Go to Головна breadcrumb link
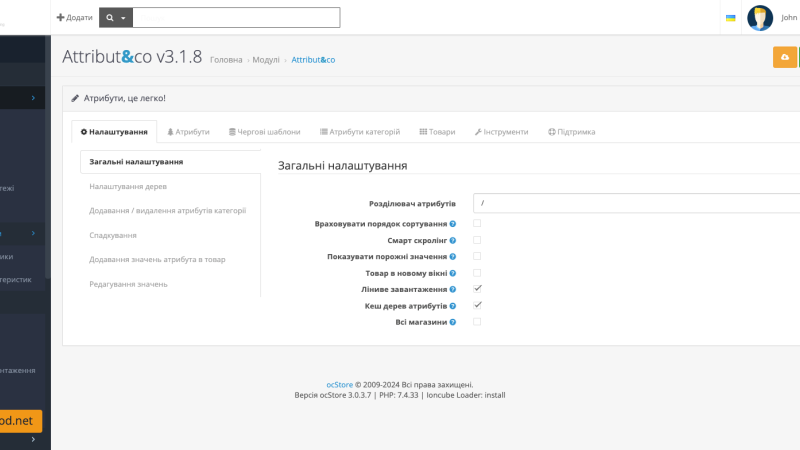The width and height of the screenshot is (800, 450). click(x=226, y=60)
